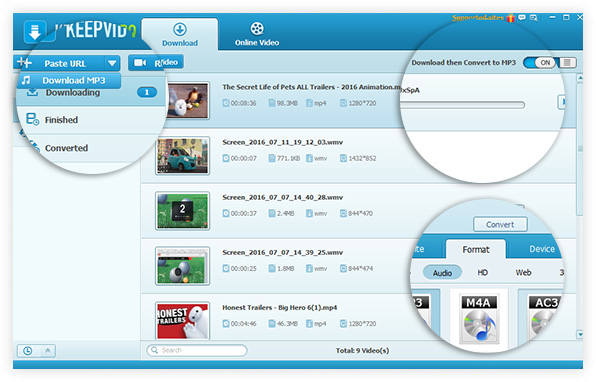Click the scrollbar up arrow
This screenshot has width=596, height=382.
pyautogui.click(x=580, y=78)
